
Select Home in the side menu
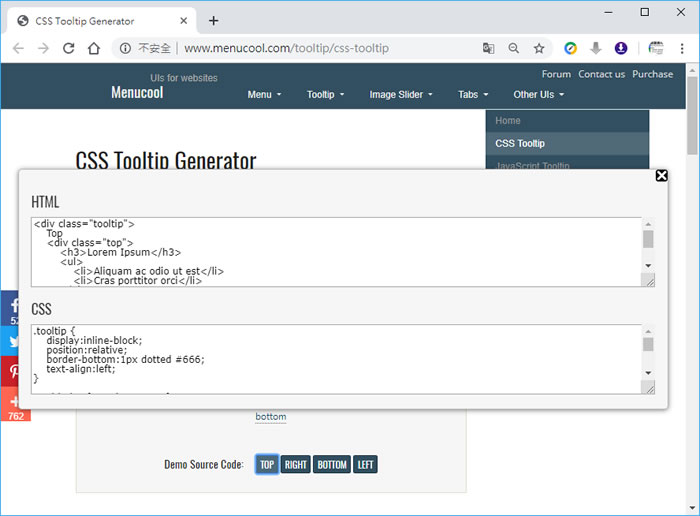click(x=567, y=121)
